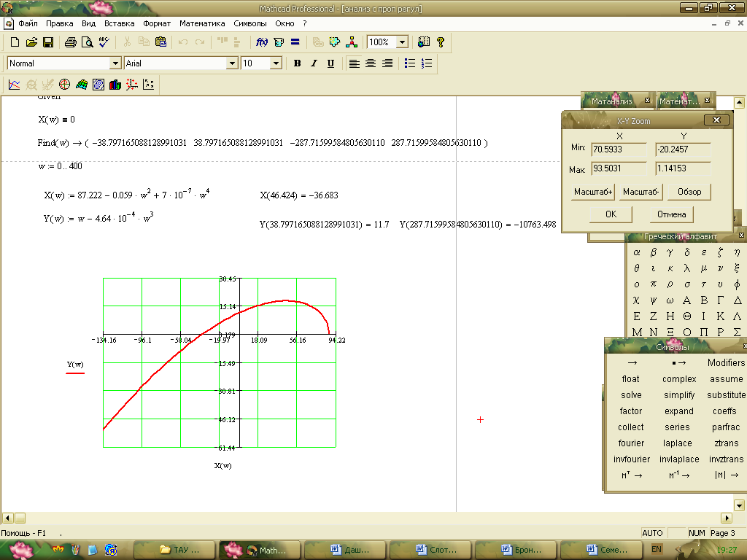Select the Polar Plot icon
747x560 pixels.
(x=64, y=85)
